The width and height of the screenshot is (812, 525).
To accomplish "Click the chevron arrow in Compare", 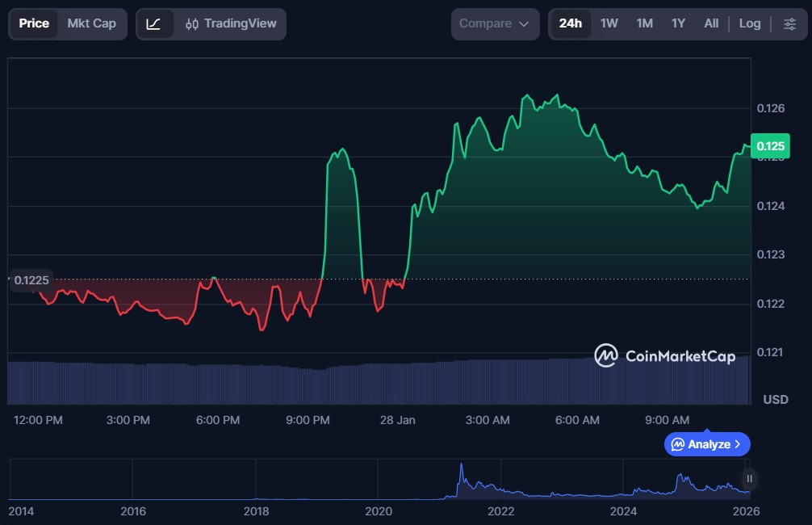I will point(524,24).
